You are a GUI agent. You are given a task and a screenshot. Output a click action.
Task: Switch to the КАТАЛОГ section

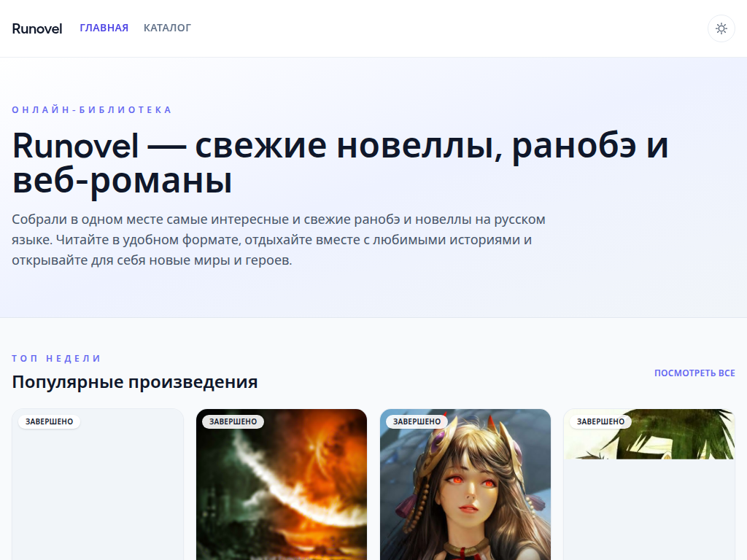[167, 28]
